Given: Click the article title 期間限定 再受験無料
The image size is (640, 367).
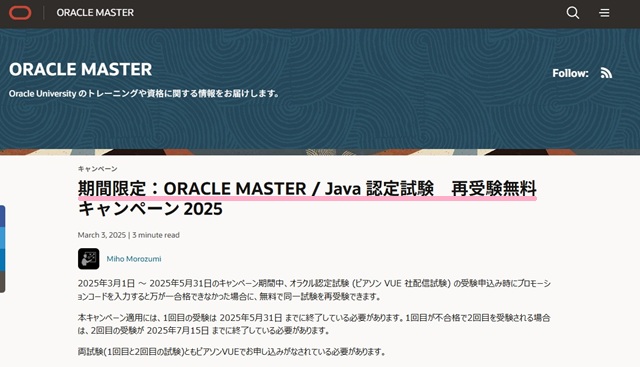Looking at the screenshot, I should point(307,198).
